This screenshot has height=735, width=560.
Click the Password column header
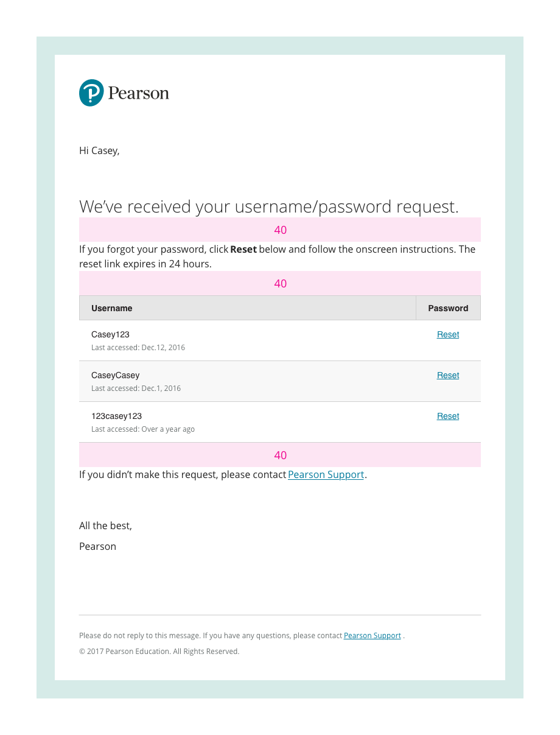pyautogui.click(x=448, y=308)
